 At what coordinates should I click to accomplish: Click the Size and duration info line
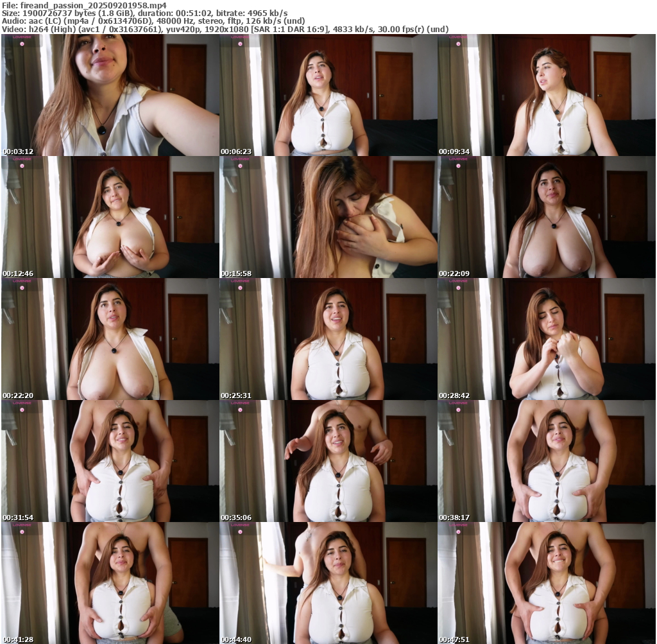[x=144, y=13]
